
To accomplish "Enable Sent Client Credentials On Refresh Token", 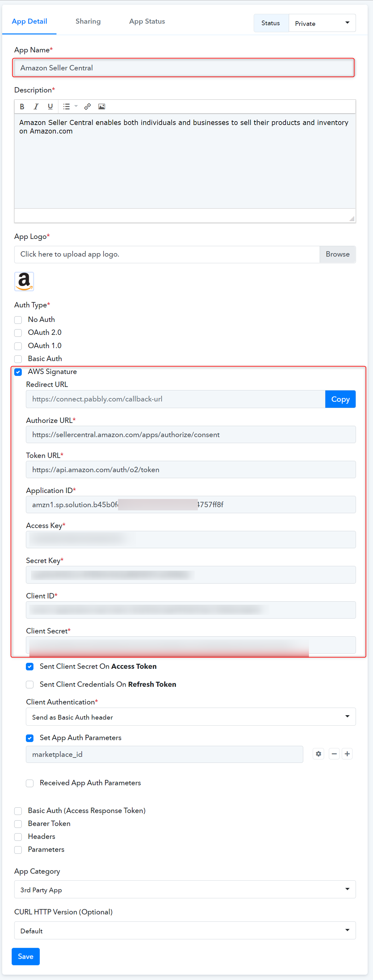I will 30,684.
